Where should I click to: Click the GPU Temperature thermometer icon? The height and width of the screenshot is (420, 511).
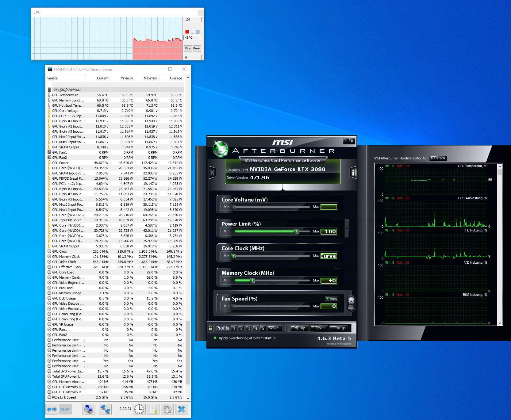point(49,95)
